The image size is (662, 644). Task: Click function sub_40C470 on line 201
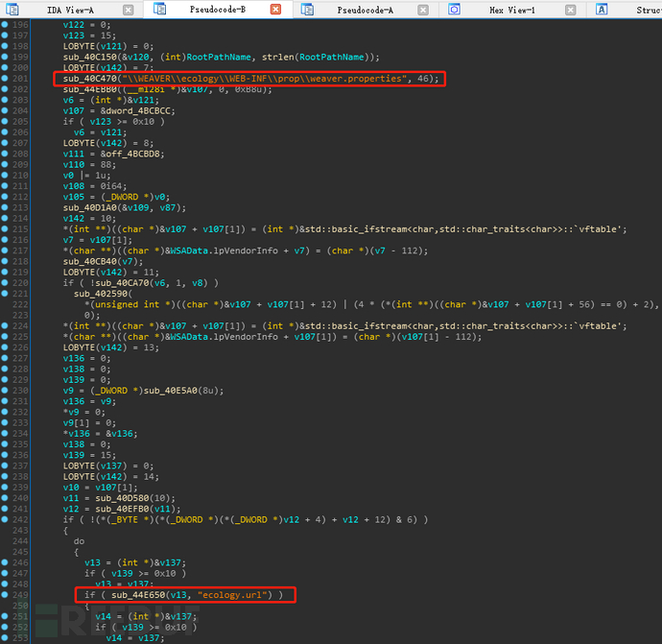pyautogui.click(x=90, y=79)
